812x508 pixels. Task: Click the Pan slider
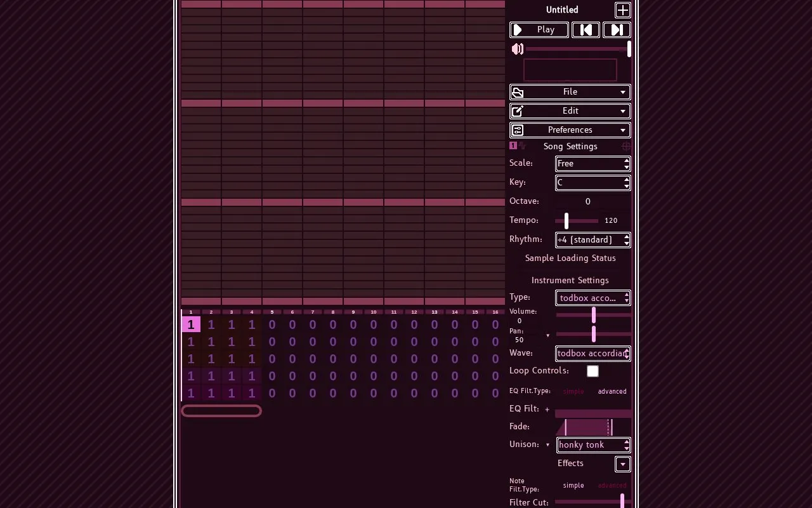coord(594,334)
